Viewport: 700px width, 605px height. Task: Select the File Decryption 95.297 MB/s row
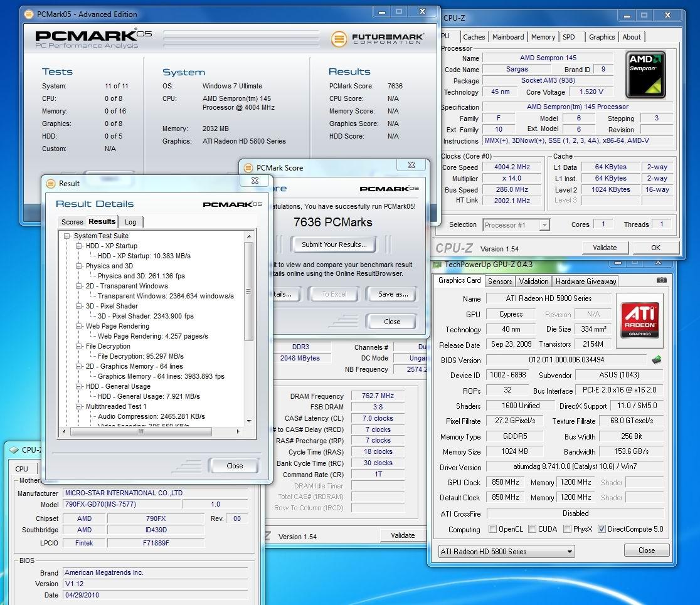coord(140,356)
